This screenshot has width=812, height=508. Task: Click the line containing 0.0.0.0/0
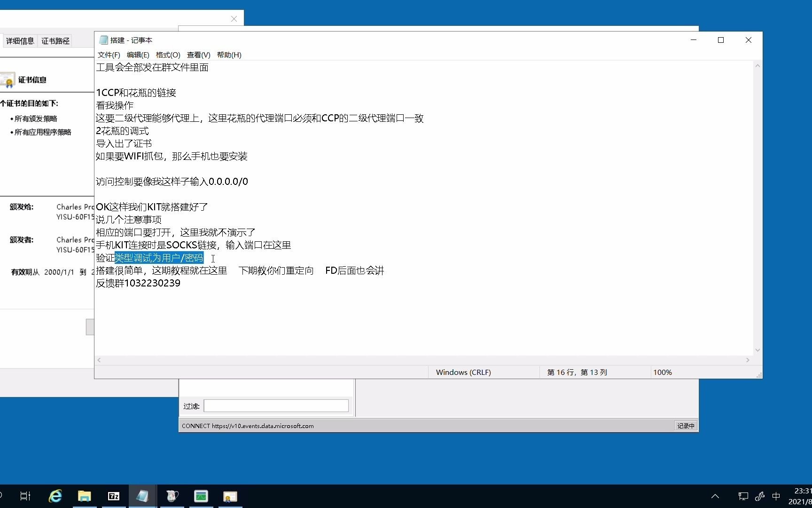click(x=172, y=182)
